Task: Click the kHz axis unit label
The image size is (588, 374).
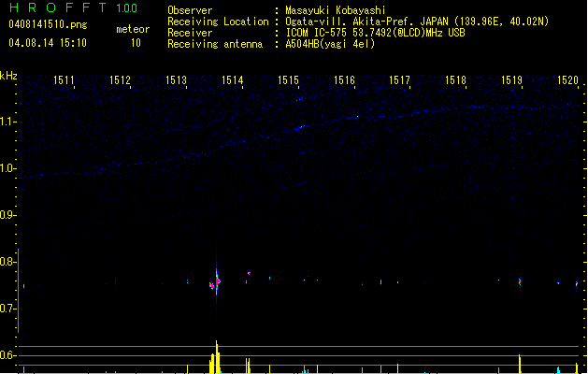Action: tap(8, 76)
